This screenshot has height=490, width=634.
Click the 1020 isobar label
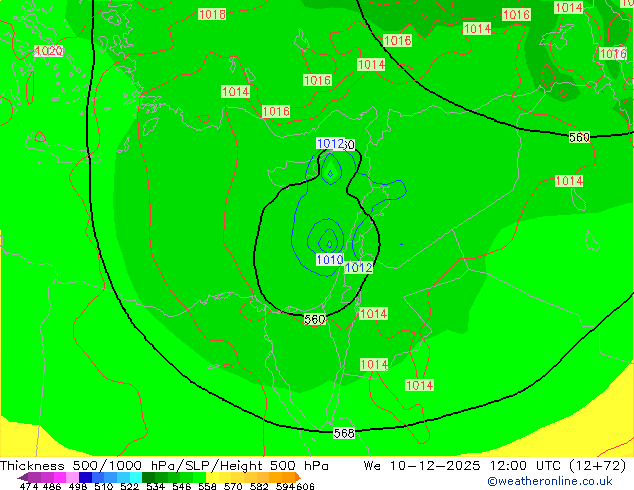49,51
